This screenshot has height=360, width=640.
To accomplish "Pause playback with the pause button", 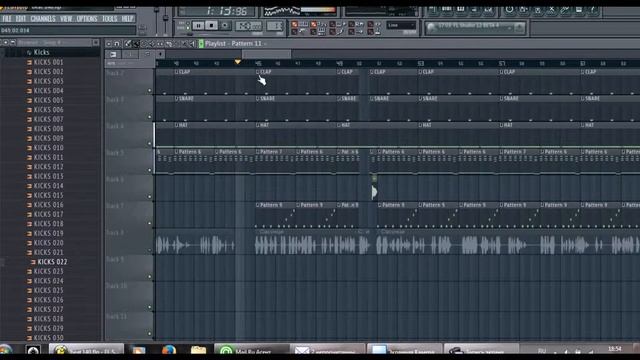I will point(198,26).
